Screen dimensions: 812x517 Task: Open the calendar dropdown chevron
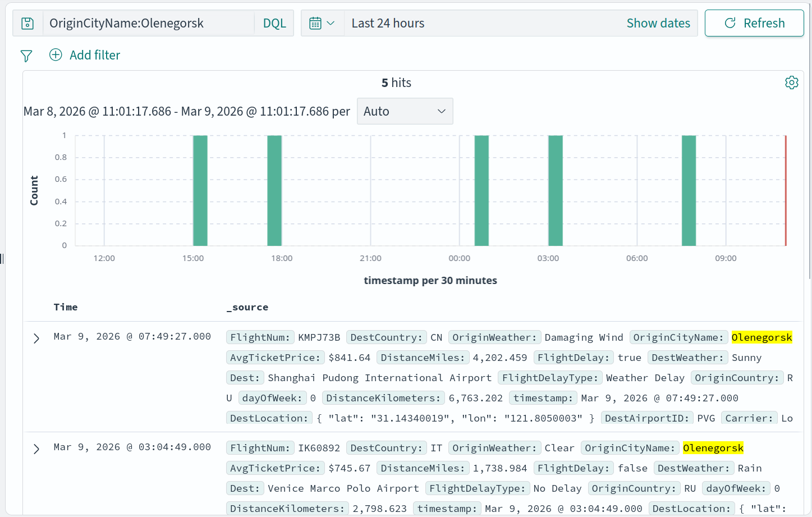pos(332,23)
